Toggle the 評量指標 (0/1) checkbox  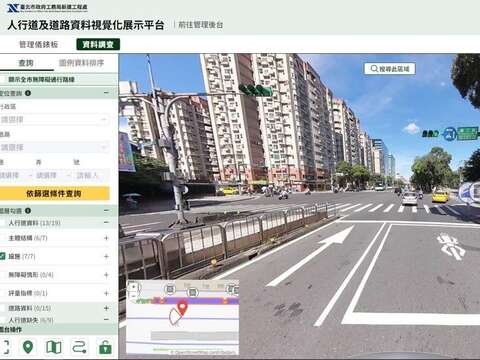[x=3, y=293]
